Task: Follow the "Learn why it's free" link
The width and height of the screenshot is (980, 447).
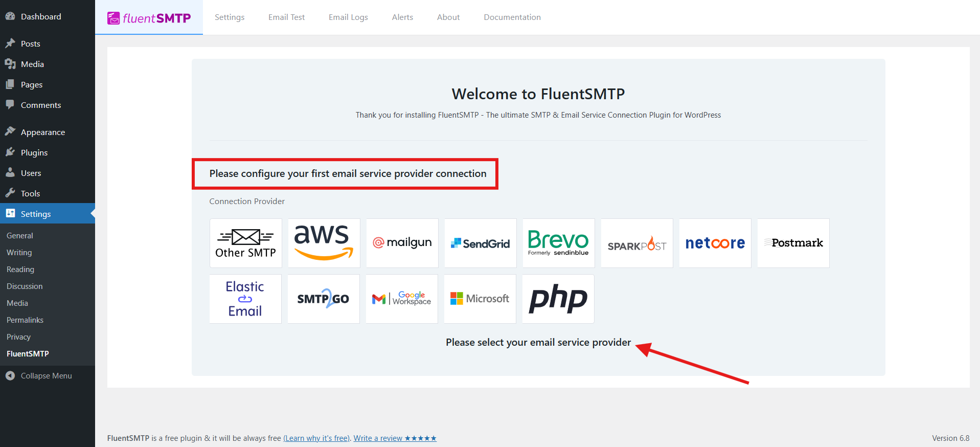Action: [317, 438]
